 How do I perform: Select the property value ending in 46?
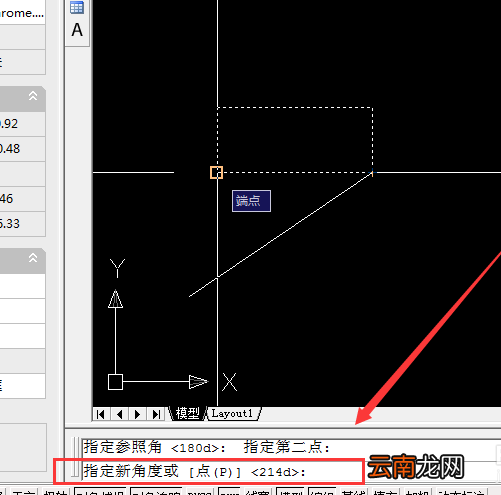(x=22, y=199)
